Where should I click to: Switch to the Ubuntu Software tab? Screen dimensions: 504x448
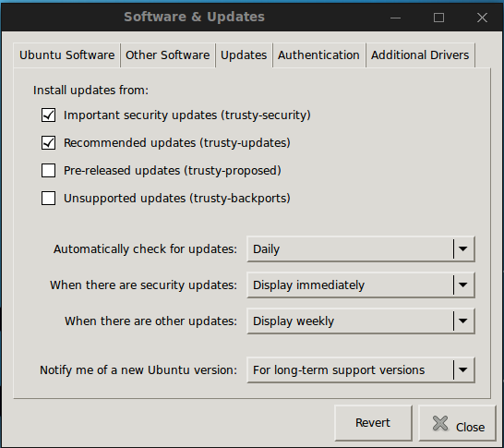tap(66, 55)
